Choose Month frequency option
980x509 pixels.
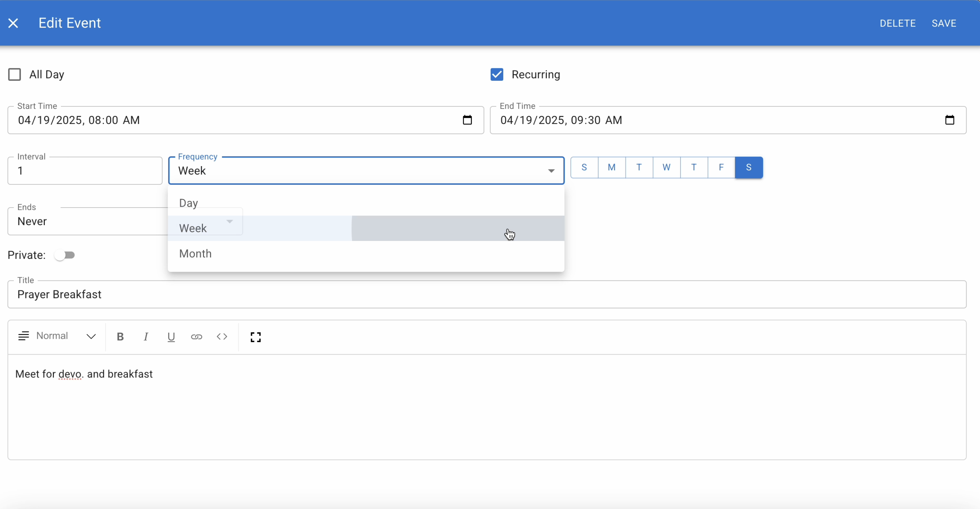pyautogui.click(x=196, y=253)
